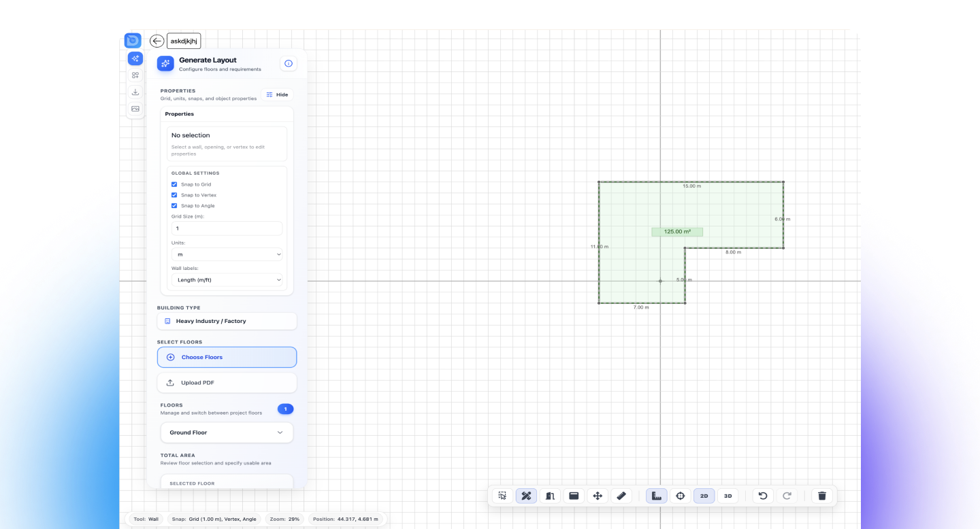Click into the Grid Size input field
Image resolution: width=980 pixels, height=529 pixels.
coord(227,228)
